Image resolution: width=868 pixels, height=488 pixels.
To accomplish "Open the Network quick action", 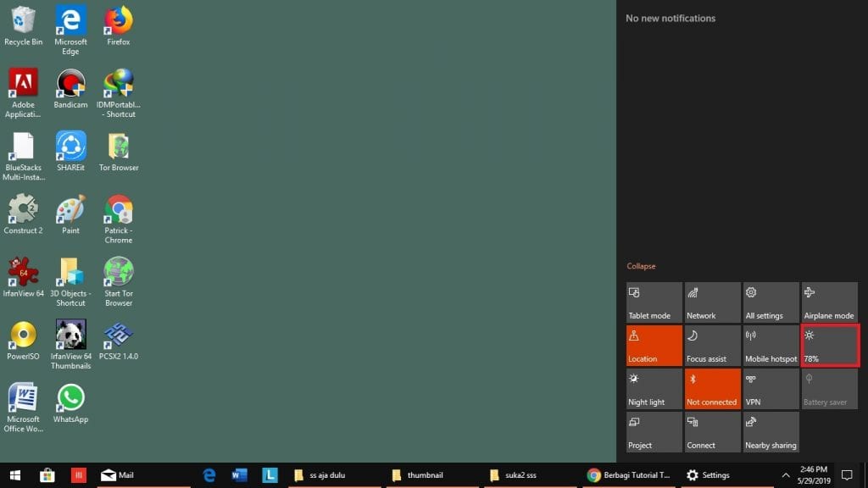I will point(712,302).
